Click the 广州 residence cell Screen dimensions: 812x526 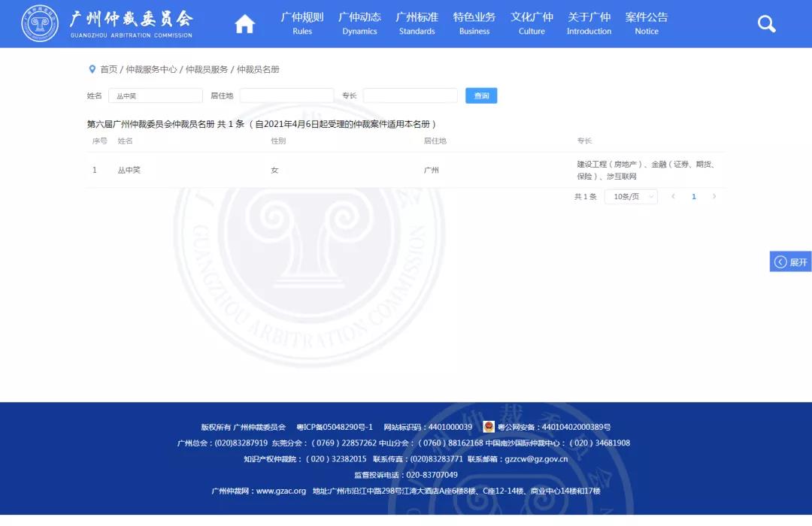431,170
